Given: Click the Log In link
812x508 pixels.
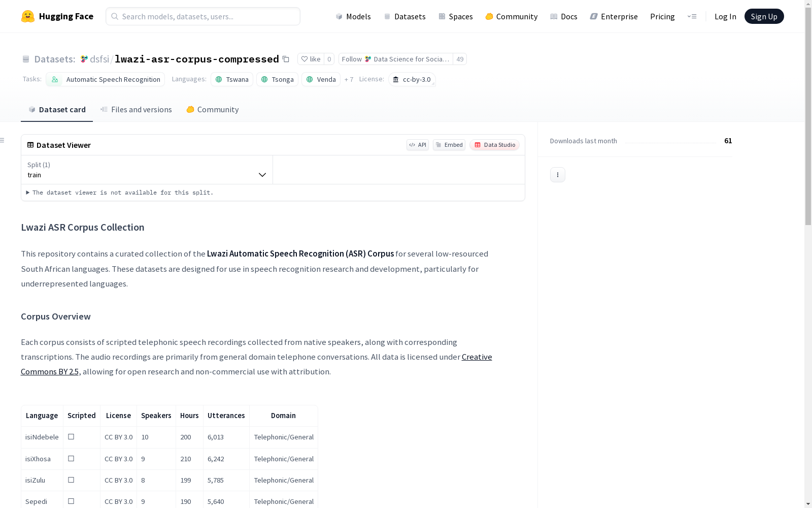Looking at the screenshot, I should point(725,16).
